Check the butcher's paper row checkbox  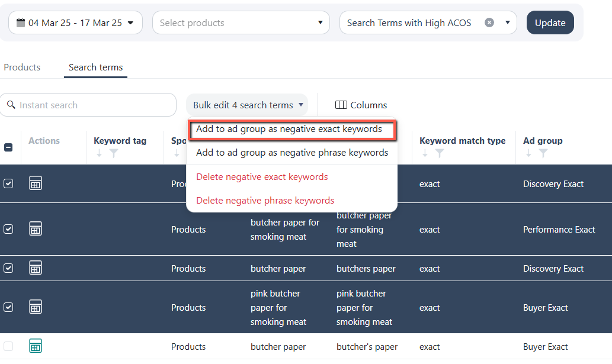tap(8, 346)
